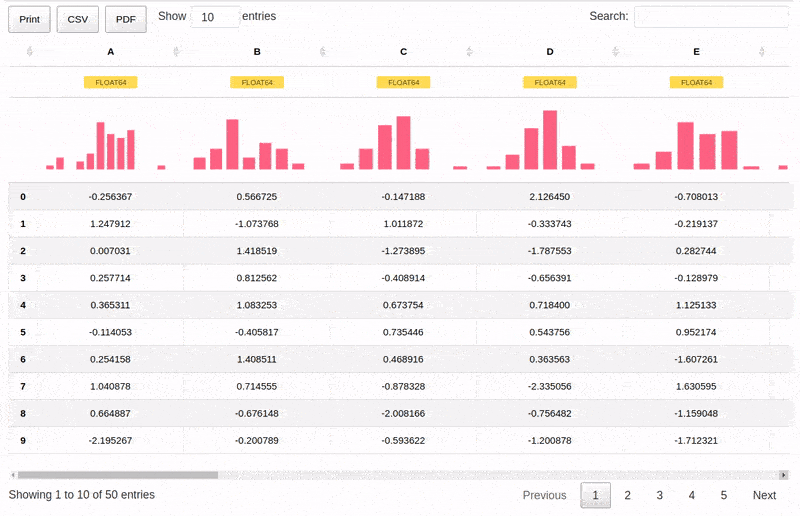This screenshot has width=800, height=516.
Task: Click the histogram for column D
Action: (x=541, y=140)
